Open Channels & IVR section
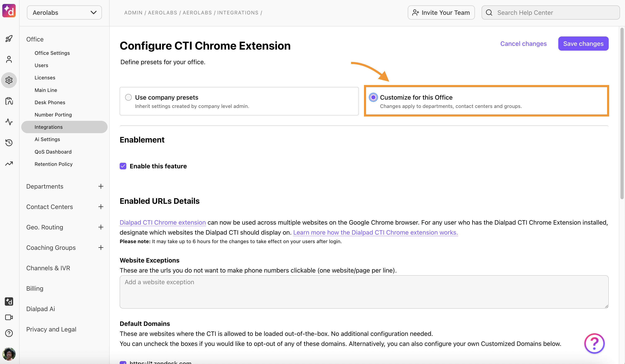Viewport: 625px width, 364px height. point(48,268)
